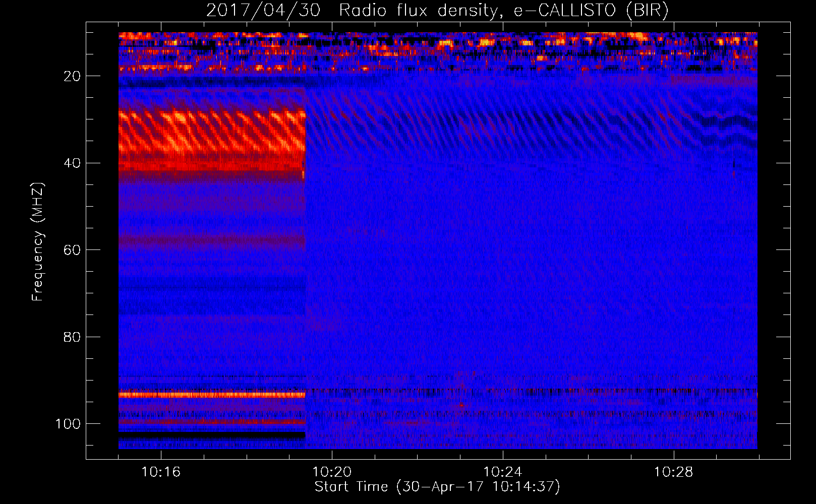Click the '10:20' time tick label
Screen dimensions: 816x504
tap(332, 472)
